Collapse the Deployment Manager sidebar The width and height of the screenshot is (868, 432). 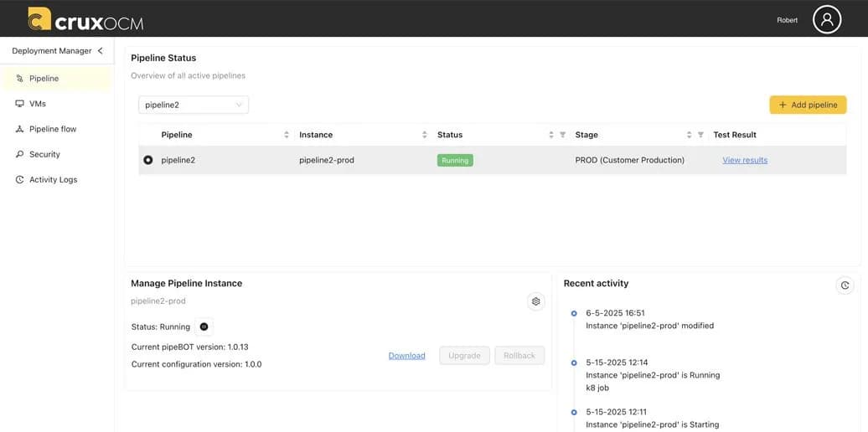coord(101,51)
